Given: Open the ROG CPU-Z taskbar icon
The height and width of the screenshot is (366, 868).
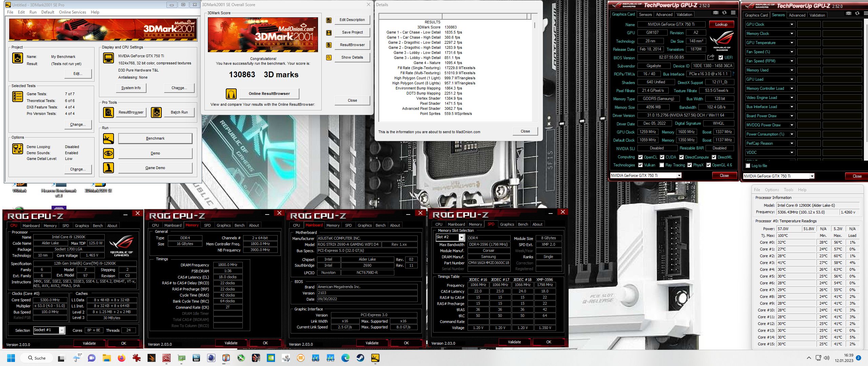Looking at the screenshot, I should [x=166, y=358].
